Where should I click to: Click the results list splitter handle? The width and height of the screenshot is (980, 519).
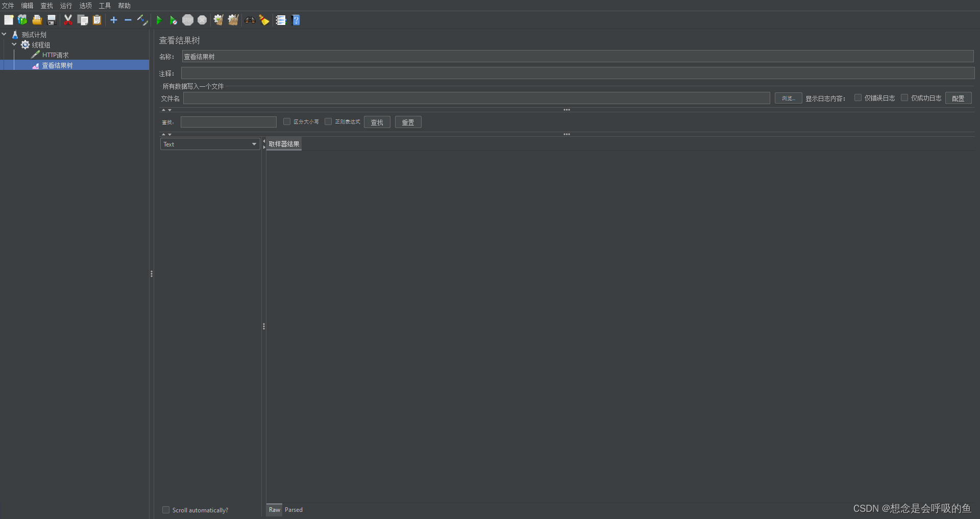pyautogui.click(x=264, y=327)
